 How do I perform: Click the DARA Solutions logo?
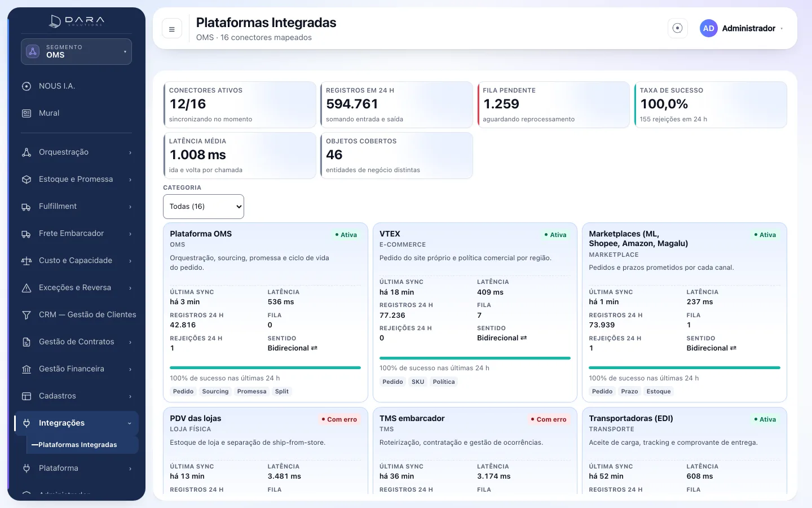coord(77,21)
